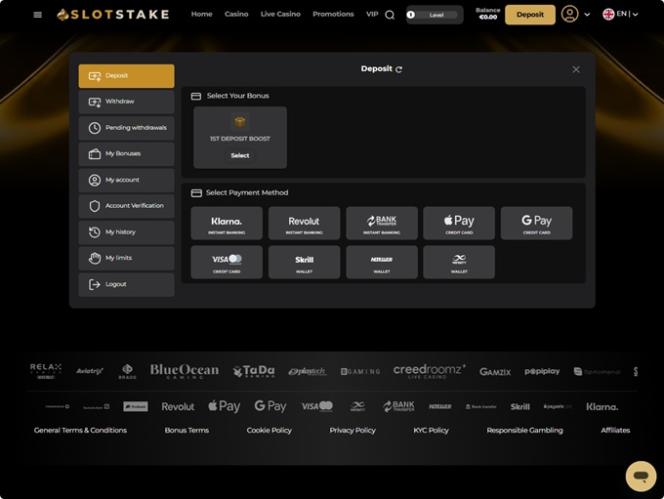Click the search magnifier icon

390,15
